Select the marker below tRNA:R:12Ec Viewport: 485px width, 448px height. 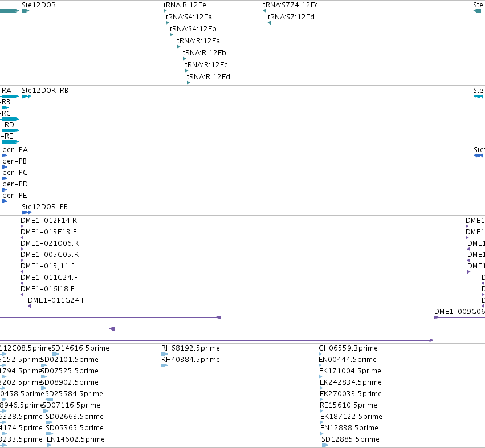pos(186,71)
